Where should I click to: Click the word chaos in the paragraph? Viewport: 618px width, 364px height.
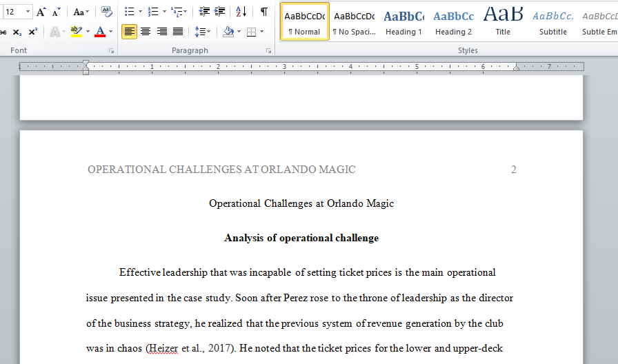click(x=129, y=348)
